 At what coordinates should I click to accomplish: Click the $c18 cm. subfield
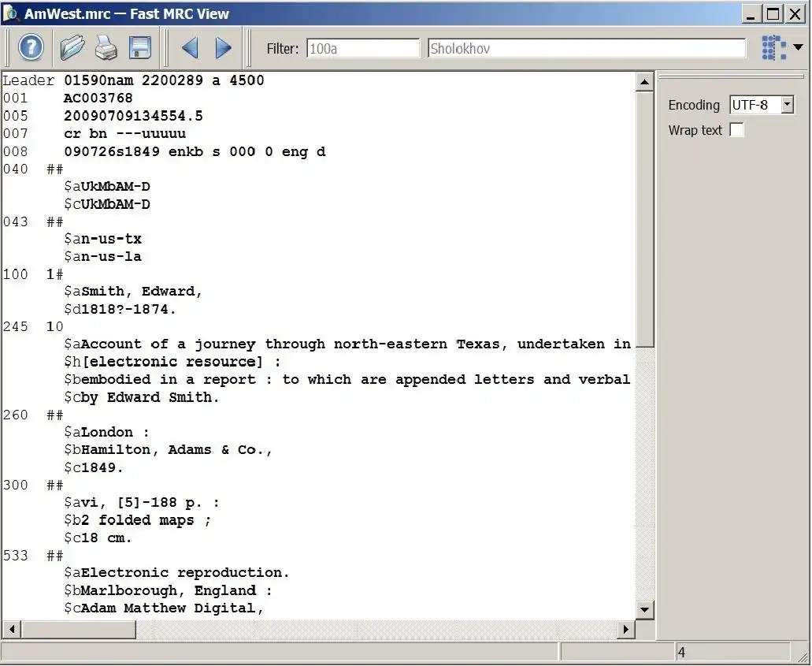coord(98,538)
